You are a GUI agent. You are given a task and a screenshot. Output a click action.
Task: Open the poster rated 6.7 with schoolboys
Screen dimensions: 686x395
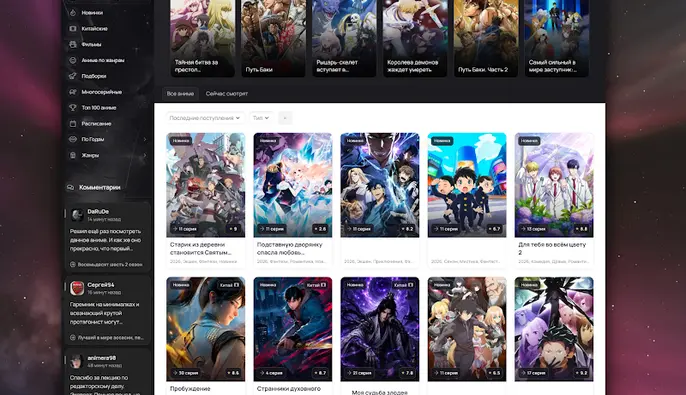point(467,185)
